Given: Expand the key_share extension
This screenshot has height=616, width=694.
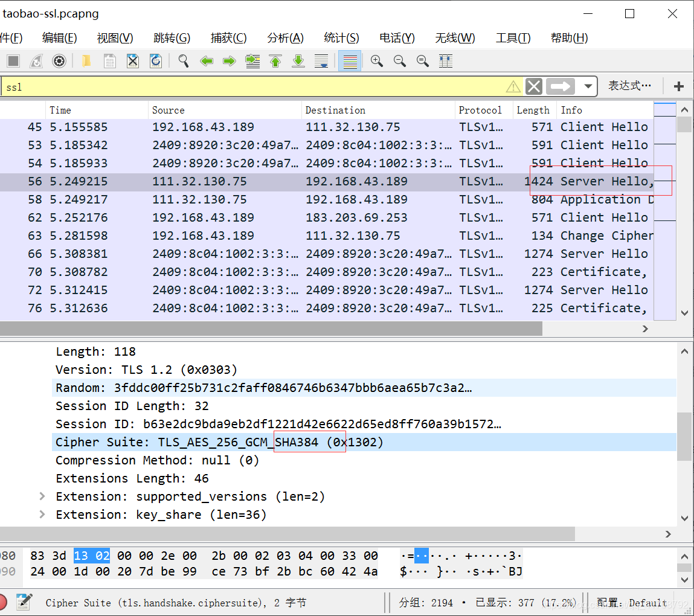Looking at the screenshot, I should click(x=42, y=515).
